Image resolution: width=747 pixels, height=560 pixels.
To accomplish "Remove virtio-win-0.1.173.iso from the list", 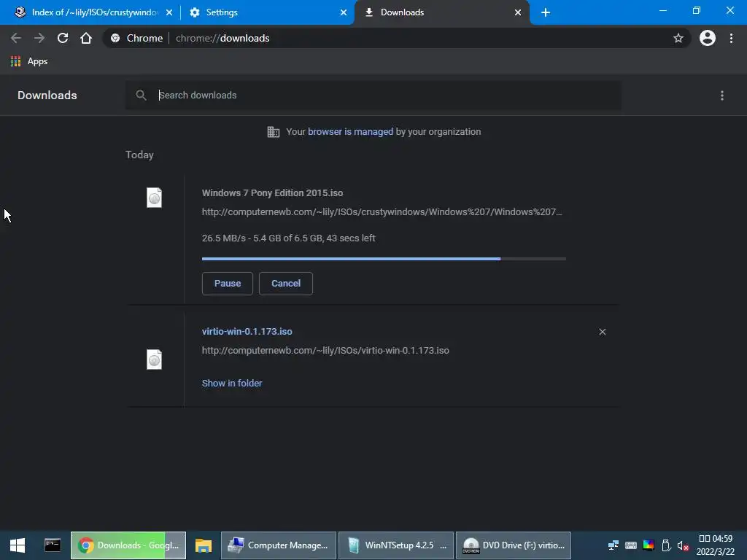I will click(603, 332).
